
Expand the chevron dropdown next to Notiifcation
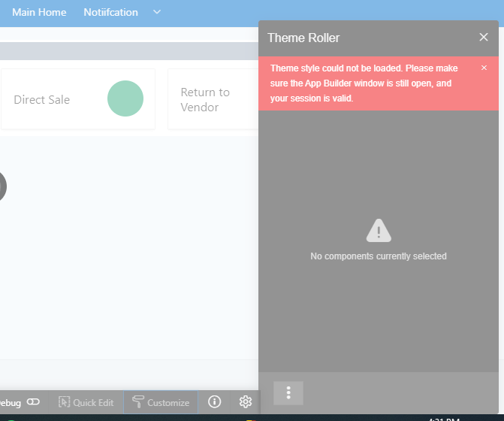tap(157, 12)
